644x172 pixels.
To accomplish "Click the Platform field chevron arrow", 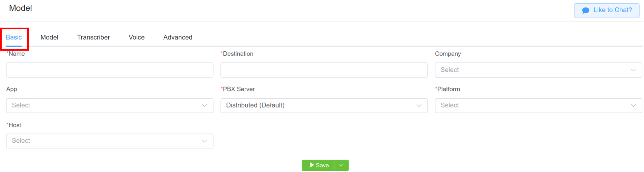I will [633, 106].
